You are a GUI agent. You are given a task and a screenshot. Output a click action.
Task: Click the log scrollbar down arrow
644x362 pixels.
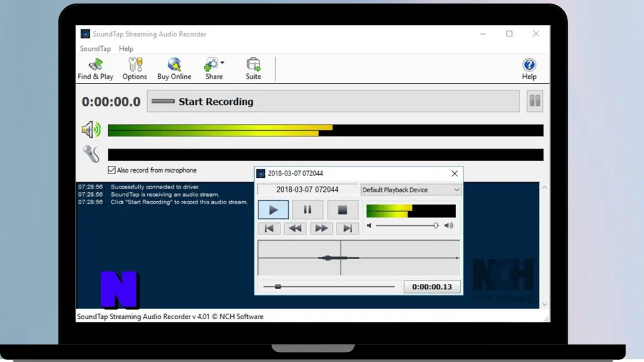pos(544,304)
